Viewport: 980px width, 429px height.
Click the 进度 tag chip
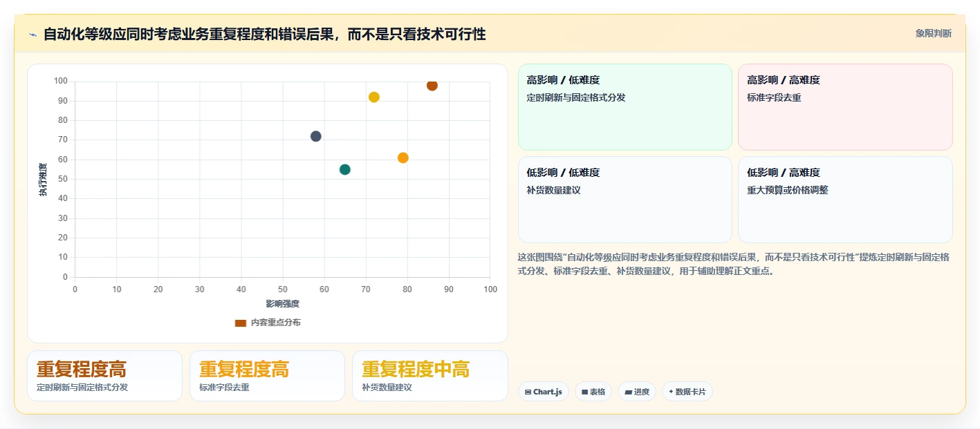(637, 392)
